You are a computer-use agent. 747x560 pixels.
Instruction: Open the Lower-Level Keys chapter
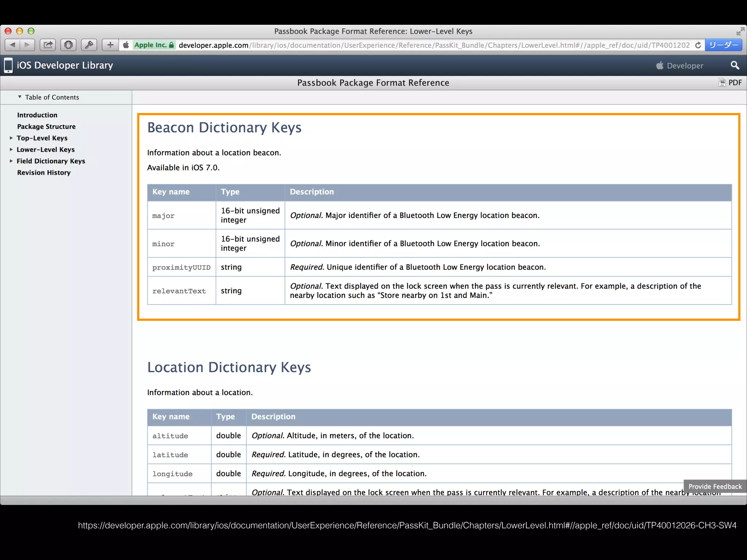tap(46, 149)
